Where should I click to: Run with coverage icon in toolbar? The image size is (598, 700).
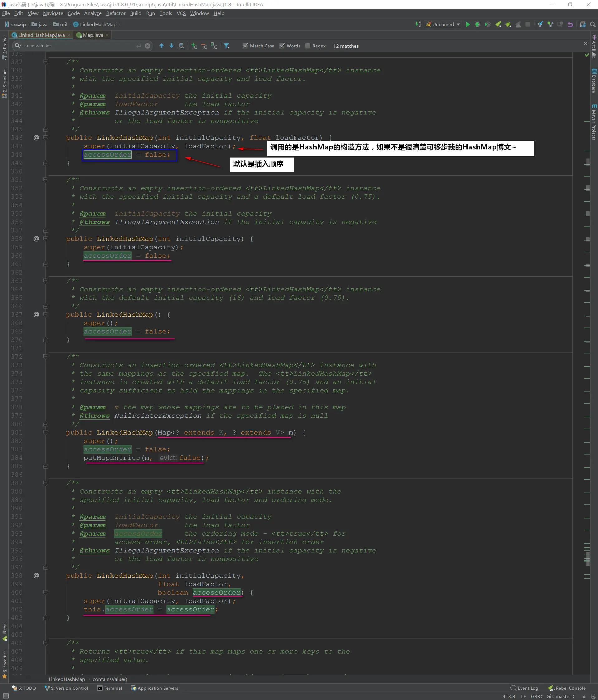[488, 24]
